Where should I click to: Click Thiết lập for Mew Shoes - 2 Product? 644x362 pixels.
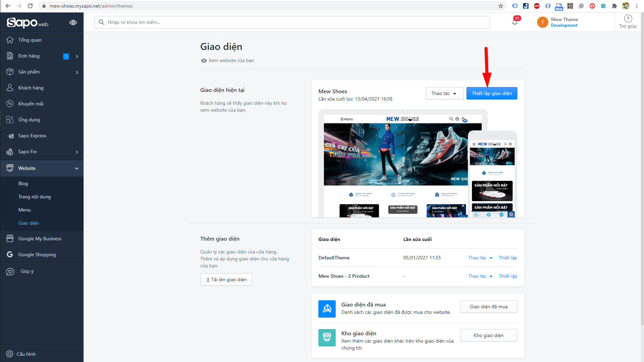coord(508,276)
